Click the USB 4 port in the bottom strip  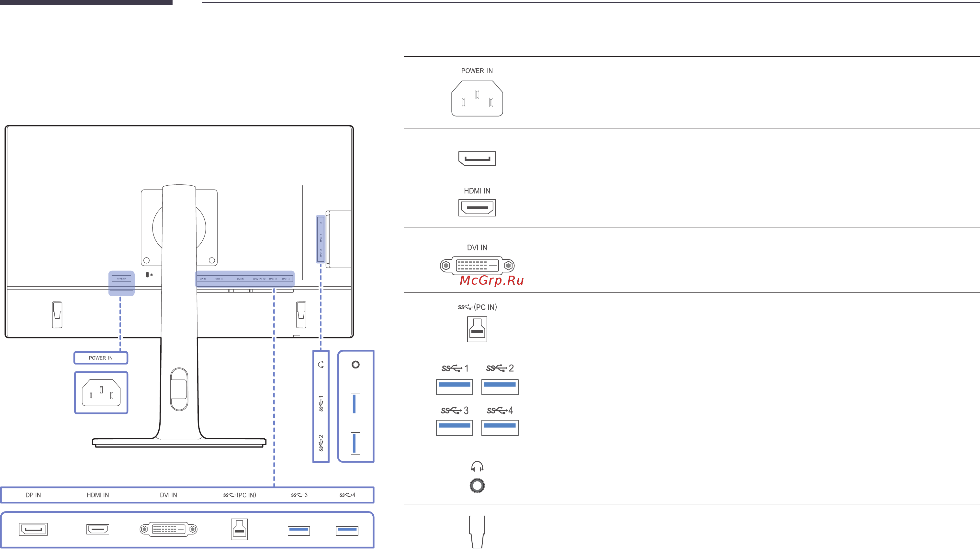pos(347,531)
